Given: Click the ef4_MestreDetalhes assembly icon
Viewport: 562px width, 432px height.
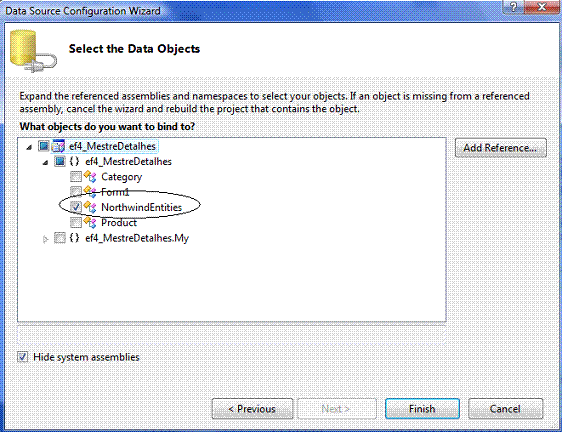Looking at the screenshot, I should pyautogui.click(x=58, y=146).
